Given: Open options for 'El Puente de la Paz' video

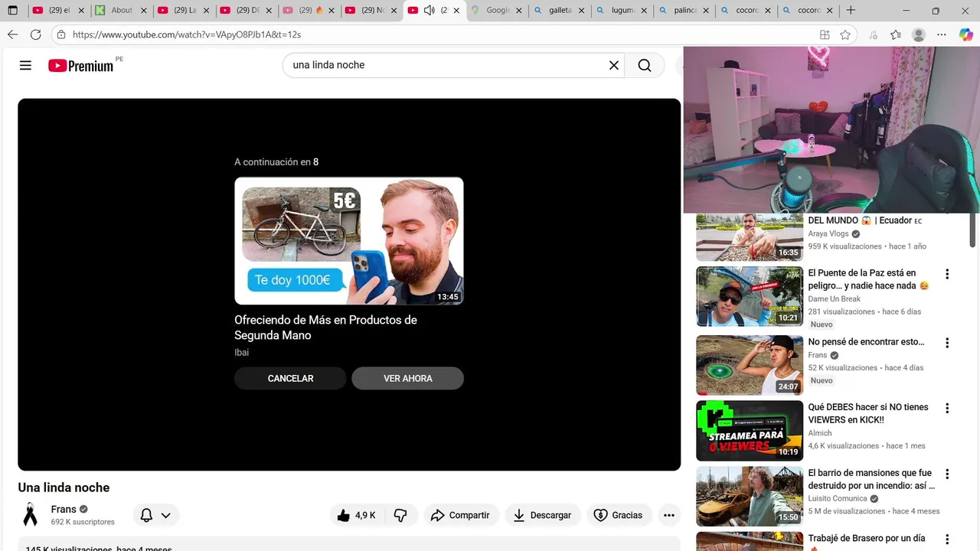Looking at the screenshot, I should [947, 274].
